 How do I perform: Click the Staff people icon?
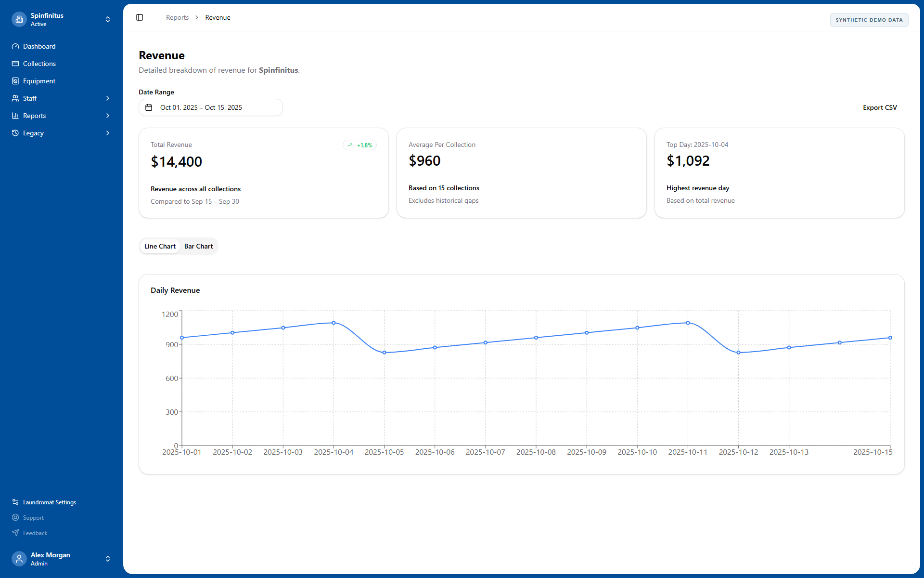[x=15, y=98]
